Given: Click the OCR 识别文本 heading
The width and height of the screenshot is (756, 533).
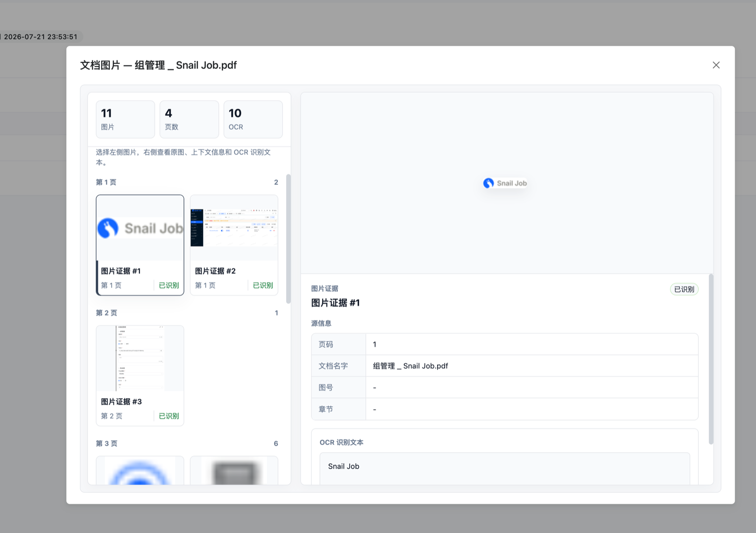Looking at the screenshot, I should [342, 442].
